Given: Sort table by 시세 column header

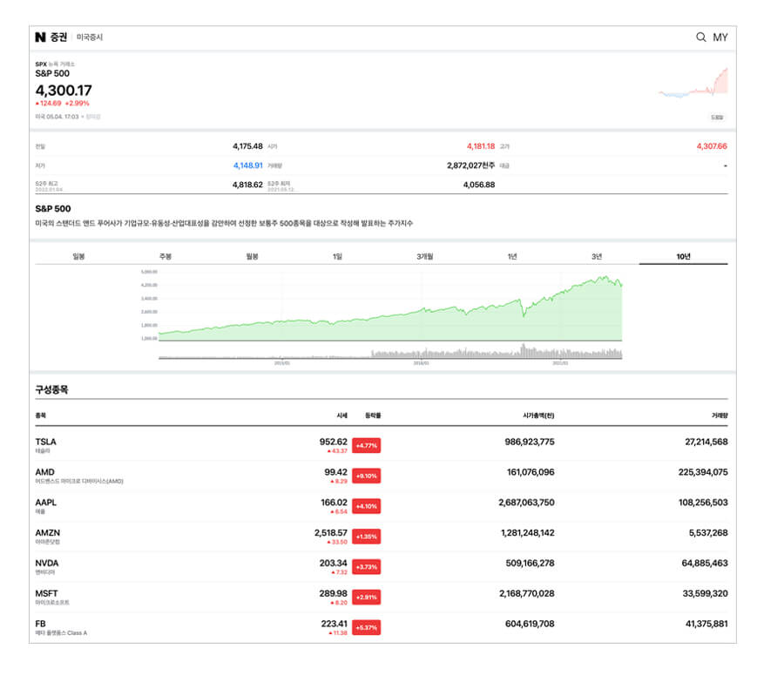Looking at the screenshot, I should 342,415.
